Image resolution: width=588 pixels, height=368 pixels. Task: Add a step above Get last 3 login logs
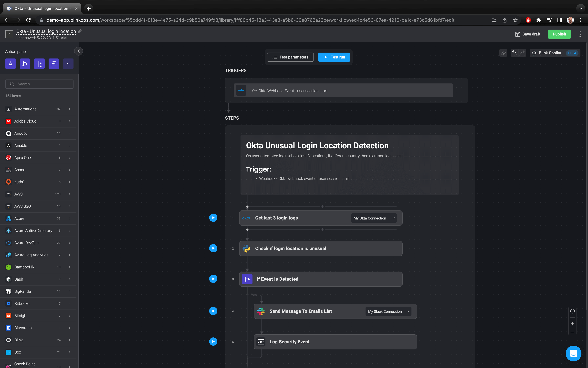click(322, 207)
